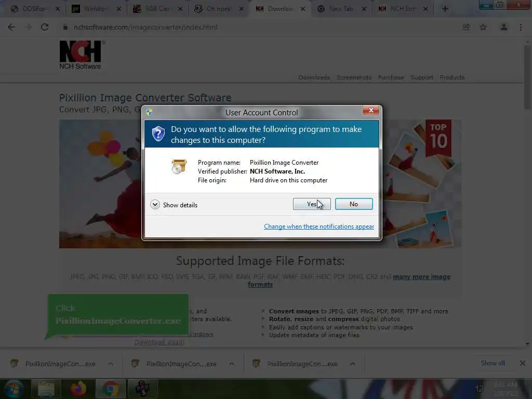Open Firefox from taskbar
The height and width of the screenshot is (399, 532).
coord(78,389)
